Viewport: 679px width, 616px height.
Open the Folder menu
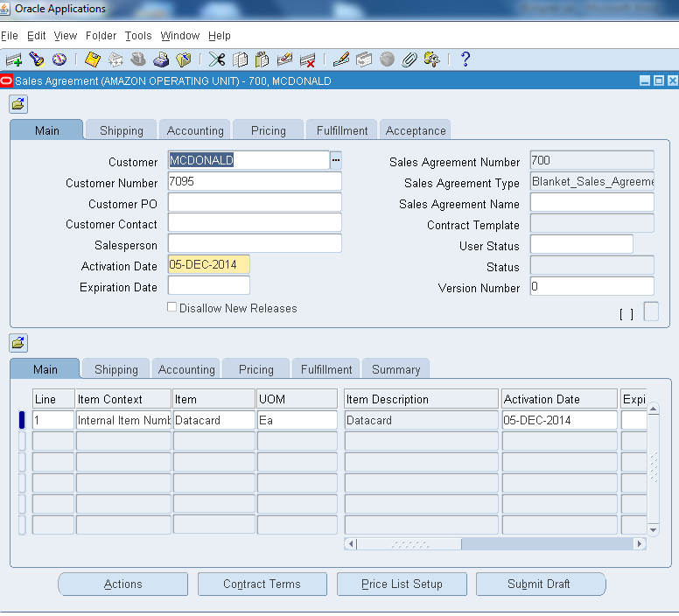tap(101, 36)
